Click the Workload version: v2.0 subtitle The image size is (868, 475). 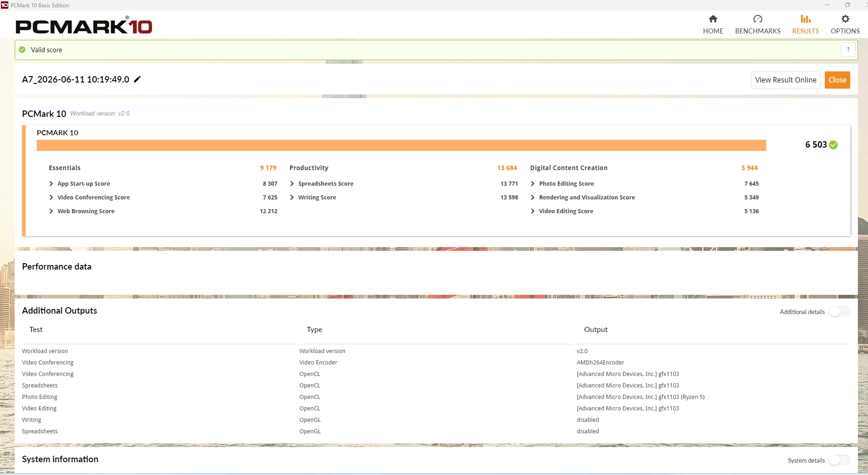pyautogui.click(x=100, y=114)
